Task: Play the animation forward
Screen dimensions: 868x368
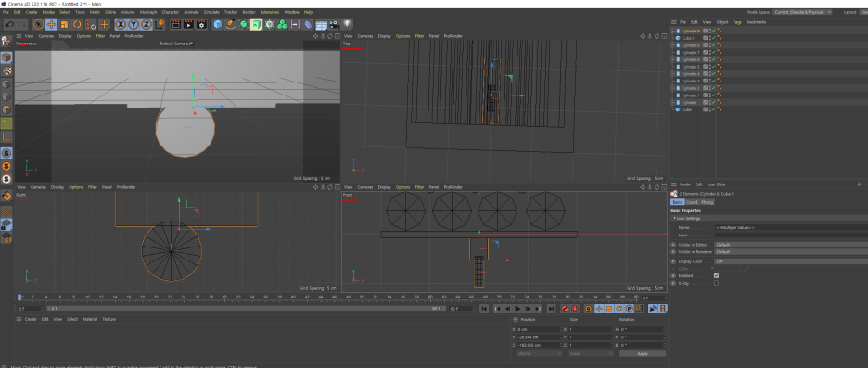Action: click(x=518, y=309)
